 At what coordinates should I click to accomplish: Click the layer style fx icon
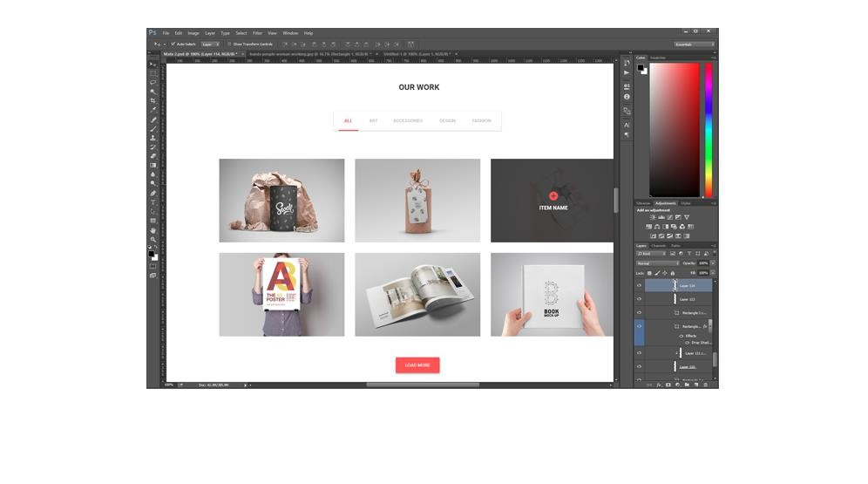659,385
